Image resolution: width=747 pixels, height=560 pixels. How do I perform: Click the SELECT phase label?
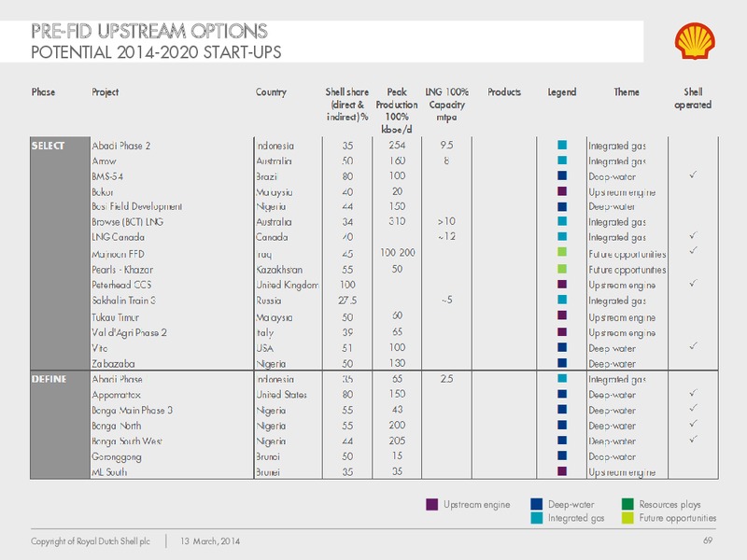[48, 146]
